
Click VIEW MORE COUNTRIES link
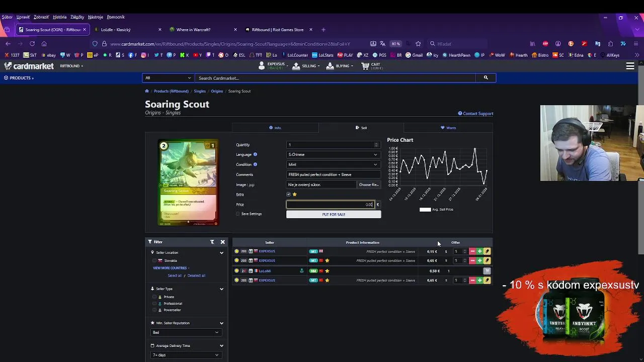pos(170,268)
